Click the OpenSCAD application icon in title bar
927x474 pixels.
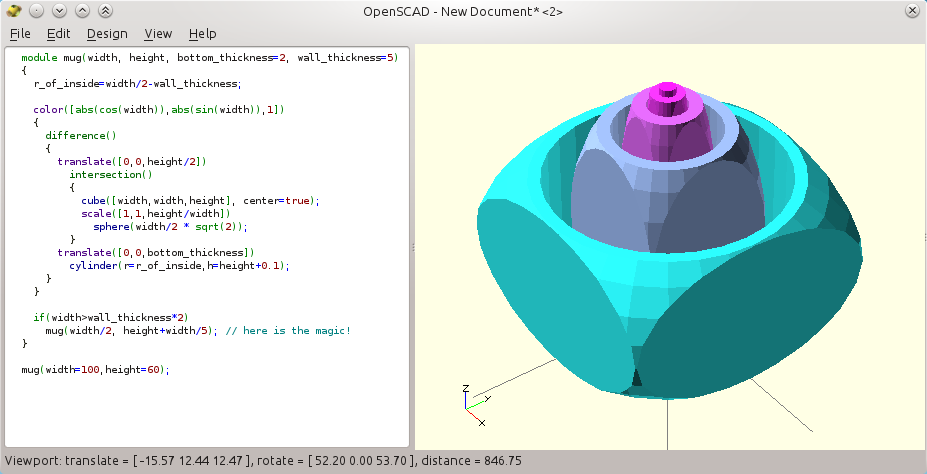pos(13,10)
